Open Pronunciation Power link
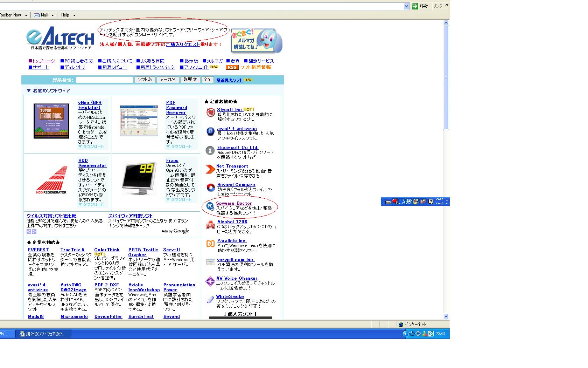Screen dimensions: 588x368 coord(179,287)
